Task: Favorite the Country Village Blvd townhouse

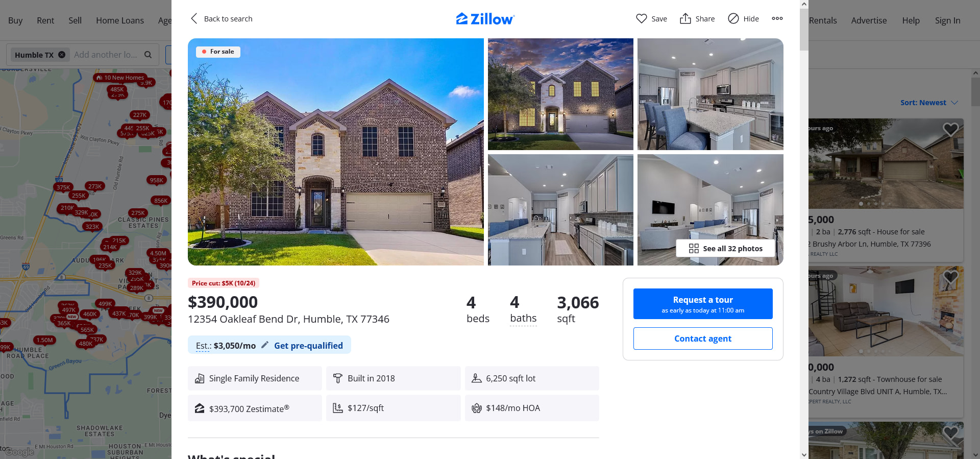Action: (x=950, y=277)
